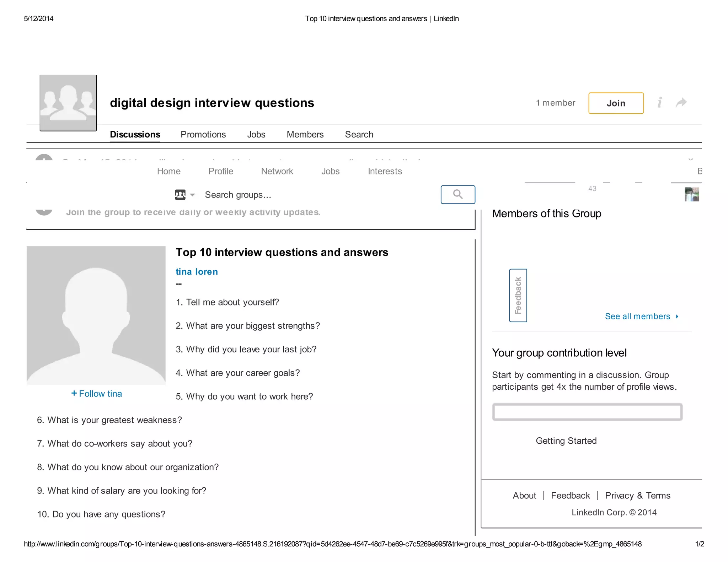This screenshot has width=728, height=562.
Task: Switch to the Promotions tab
Action: [203, 134]
